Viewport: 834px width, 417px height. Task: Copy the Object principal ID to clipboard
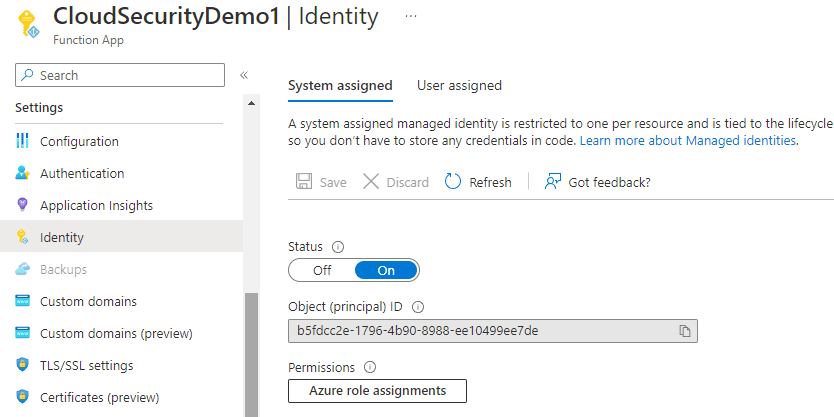tap(685, 331)
